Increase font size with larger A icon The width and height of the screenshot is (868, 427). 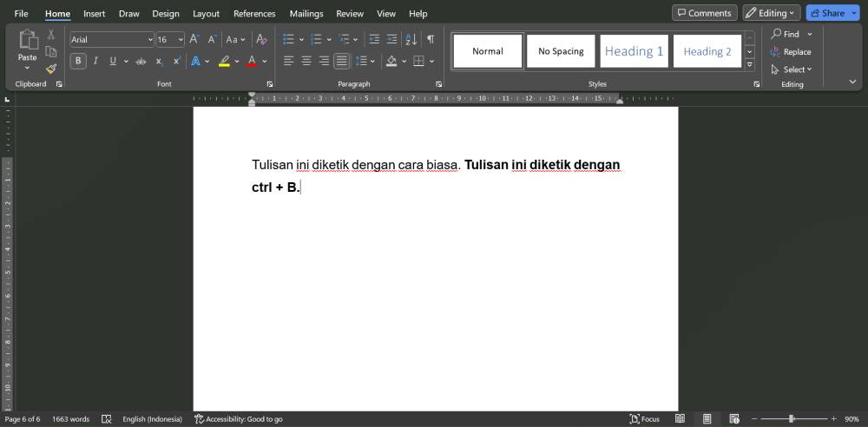(194, 39)
